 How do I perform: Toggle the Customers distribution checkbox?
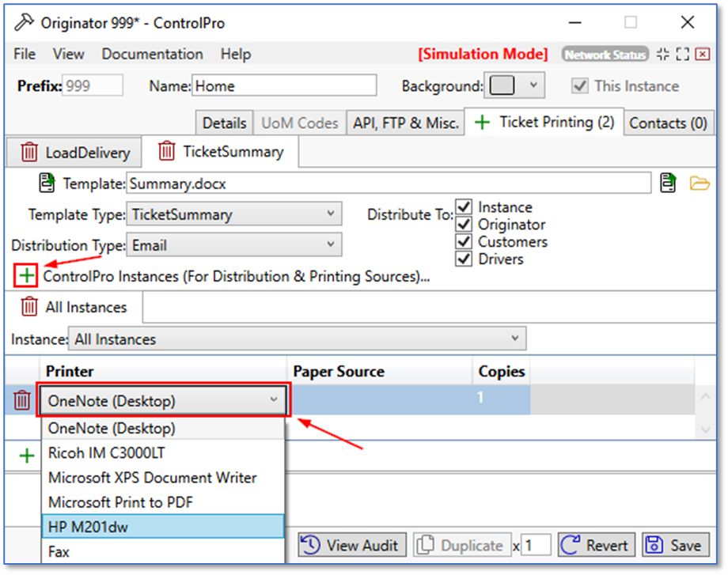pyautogui.click(x=464, y=242)
